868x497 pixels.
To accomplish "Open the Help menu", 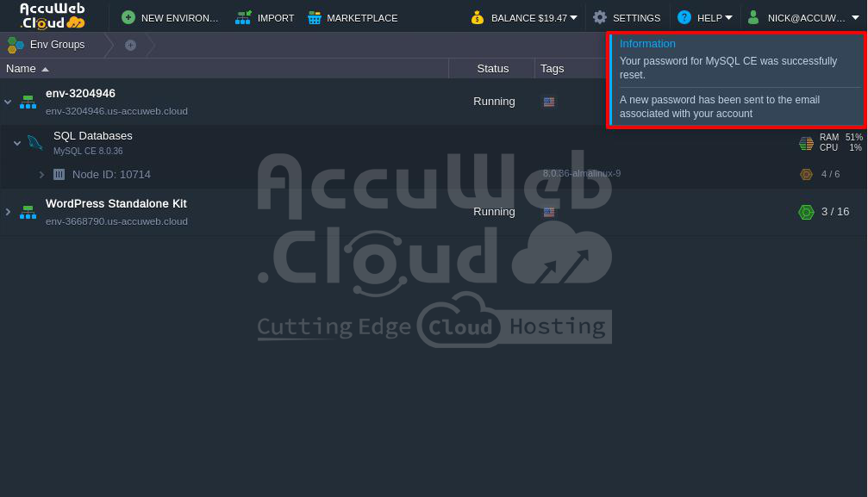I will pos(705,17).
